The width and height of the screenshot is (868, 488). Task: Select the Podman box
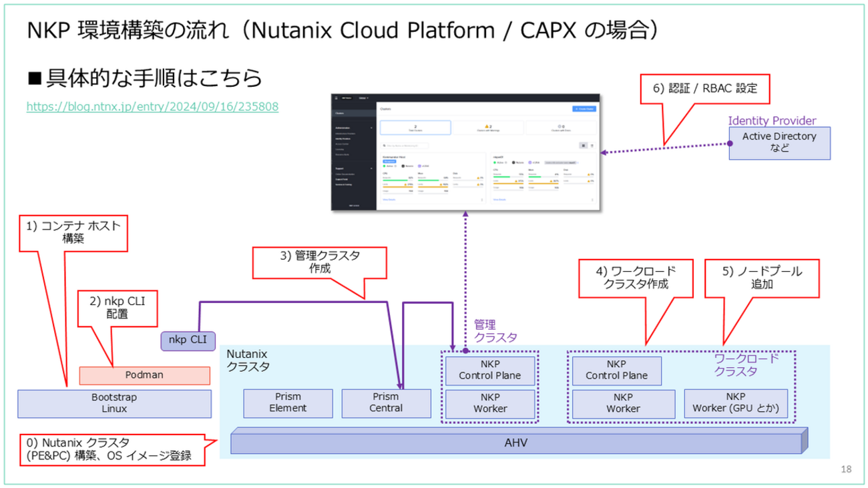[145, 376]
